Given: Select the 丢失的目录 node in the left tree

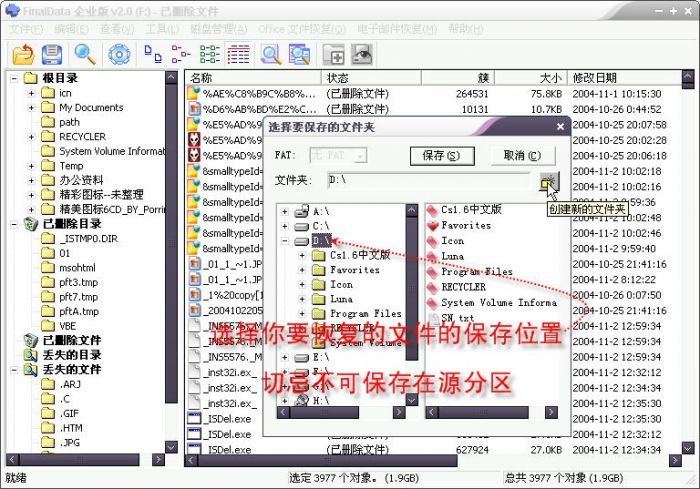Looking at the screenshot, I should [71, 355].
